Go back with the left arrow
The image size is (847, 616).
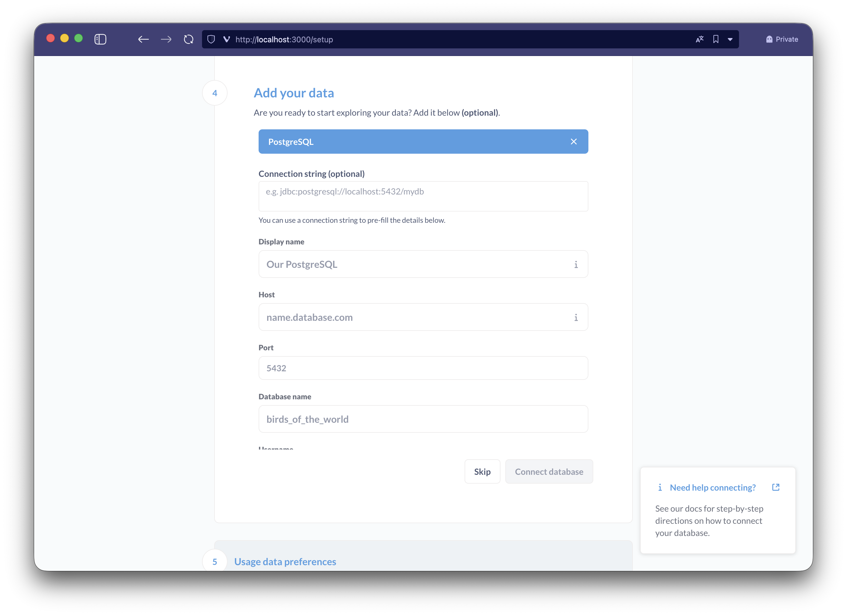pos(143,39)
